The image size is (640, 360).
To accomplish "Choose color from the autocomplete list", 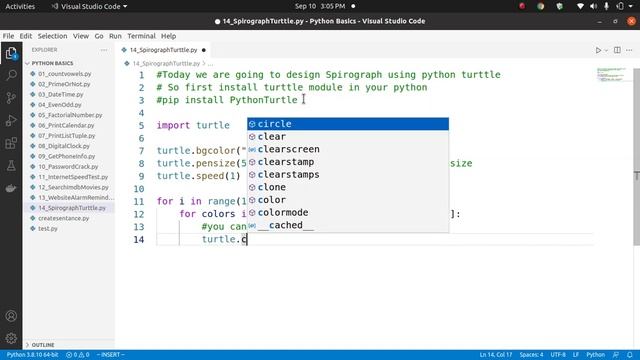I will [x=348, y=200].
